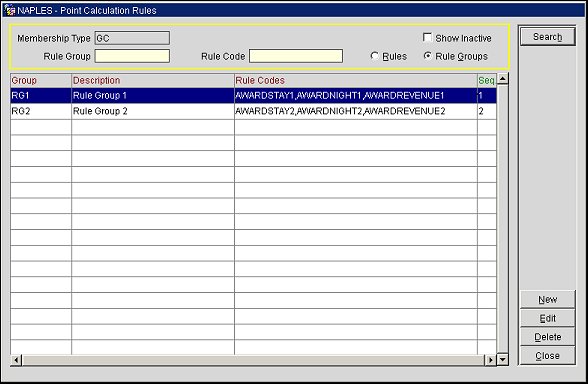Viewport: 588px width, 384px height.
Task: Click the horizontal scrollbar left arrow
Action: pyautogui.click(x=16, y=360)
